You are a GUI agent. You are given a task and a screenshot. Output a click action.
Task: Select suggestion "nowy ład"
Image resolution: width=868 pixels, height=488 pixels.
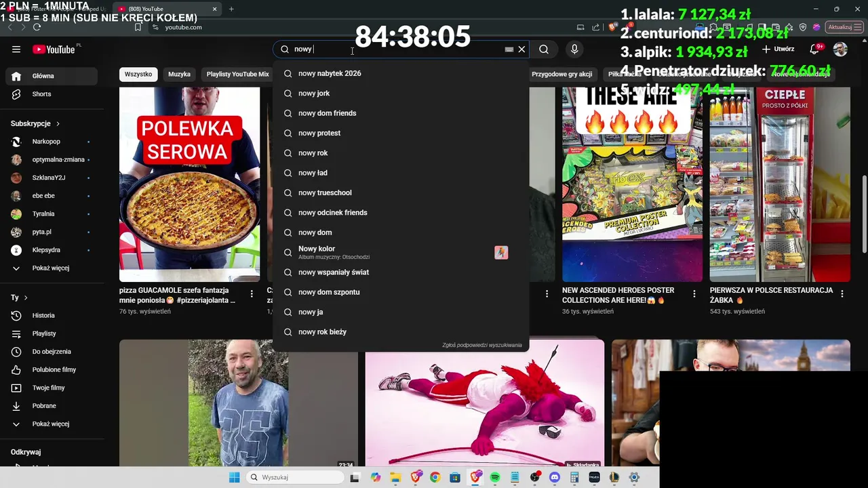pos(401,173)
